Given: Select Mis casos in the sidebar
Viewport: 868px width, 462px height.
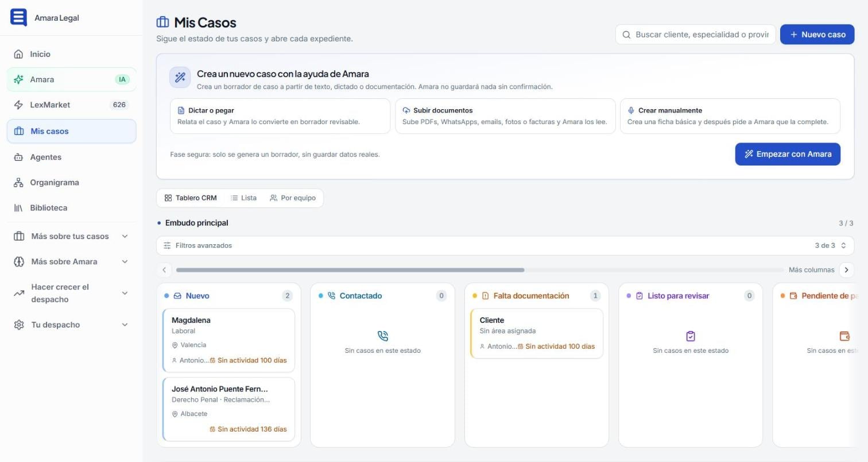Looking at the screenshot, I should point(71,131).
